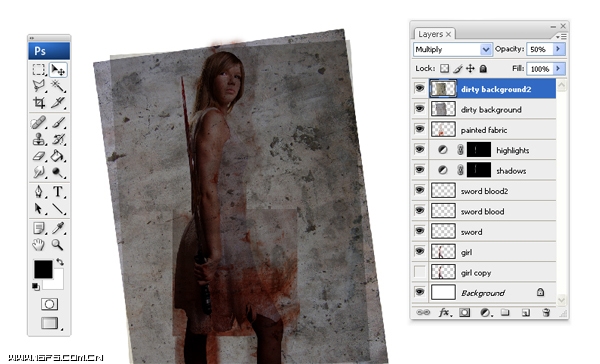600x364 pixels.
Task: Change the screen mode button
Action: click(x=50, y=323)
